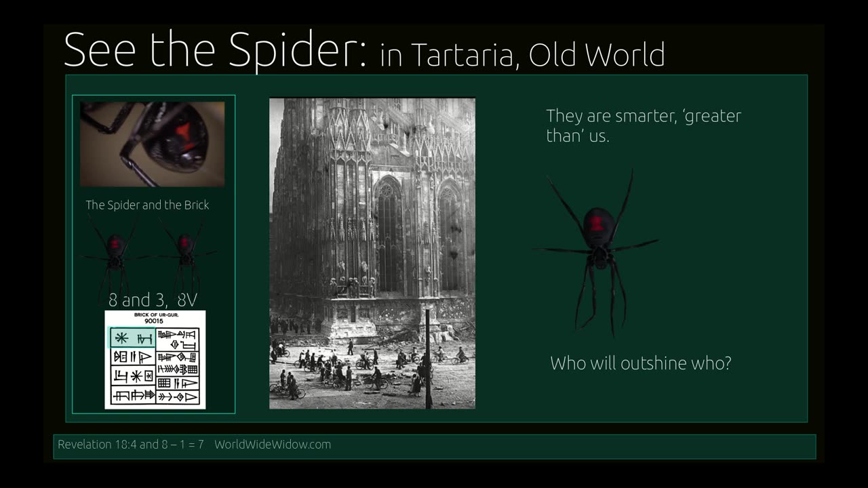Click 'Who will outshine who?' text
The height and width of the screenshot is (488, 868).
(641, 363)
